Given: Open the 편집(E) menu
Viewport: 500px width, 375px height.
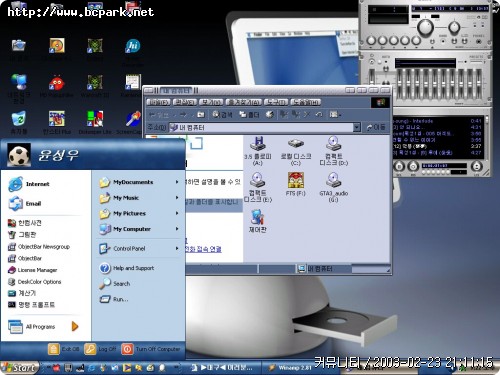Looking at the screenshot, I should [x=185, y=102].
